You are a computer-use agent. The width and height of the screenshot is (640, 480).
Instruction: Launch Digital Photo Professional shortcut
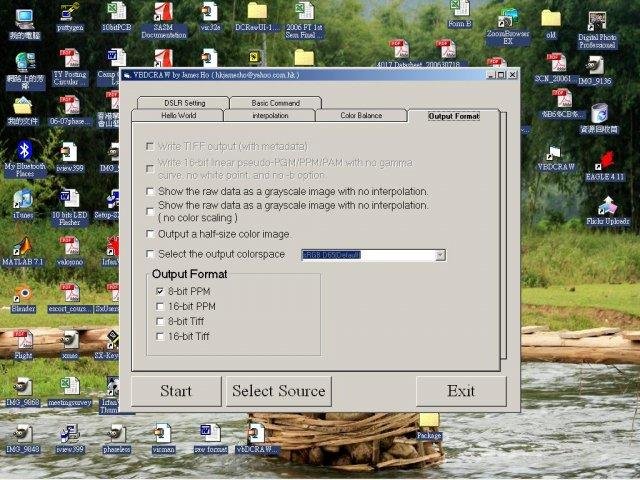click(x=597, y=30)
